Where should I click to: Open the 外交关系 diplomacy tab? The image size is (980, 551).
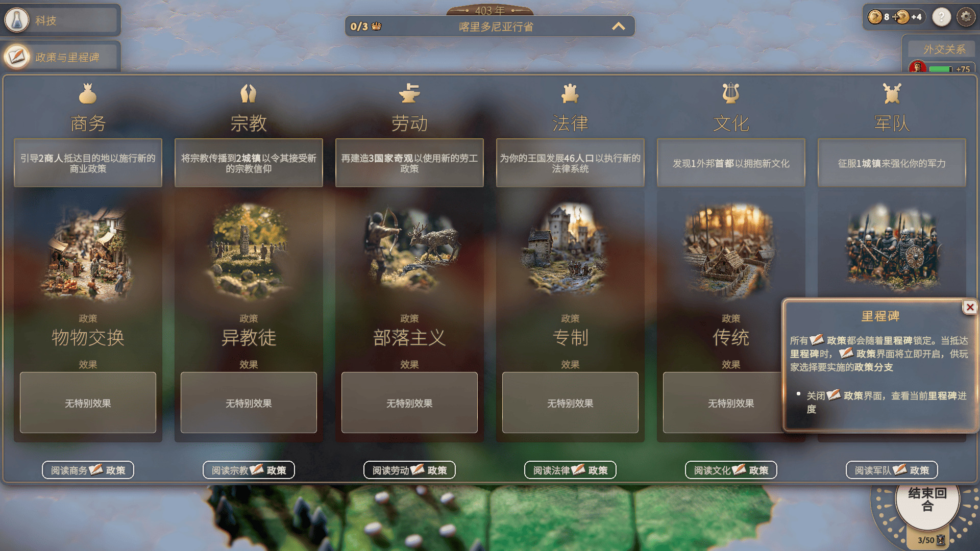point(944,49)
